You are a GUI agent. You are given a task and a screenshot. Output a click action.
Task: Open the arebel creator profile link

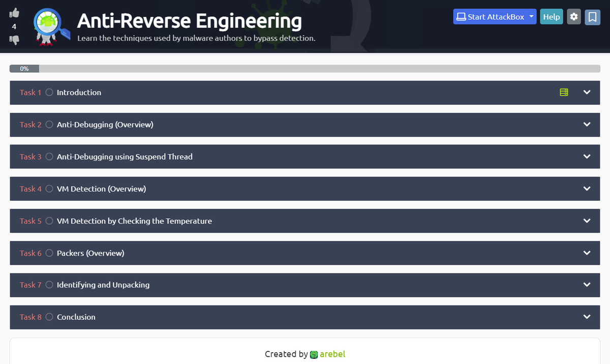tap(332, 354)
